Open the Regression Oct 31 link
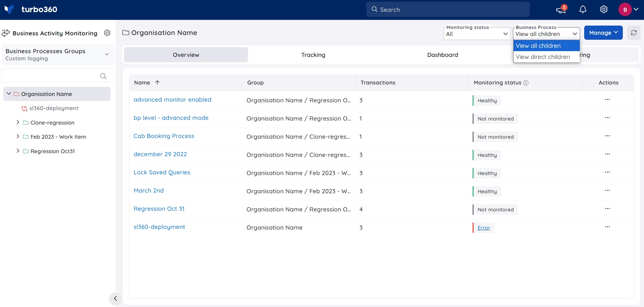The height and width of the screenshot is (307, 644). [x=159, y=209]
